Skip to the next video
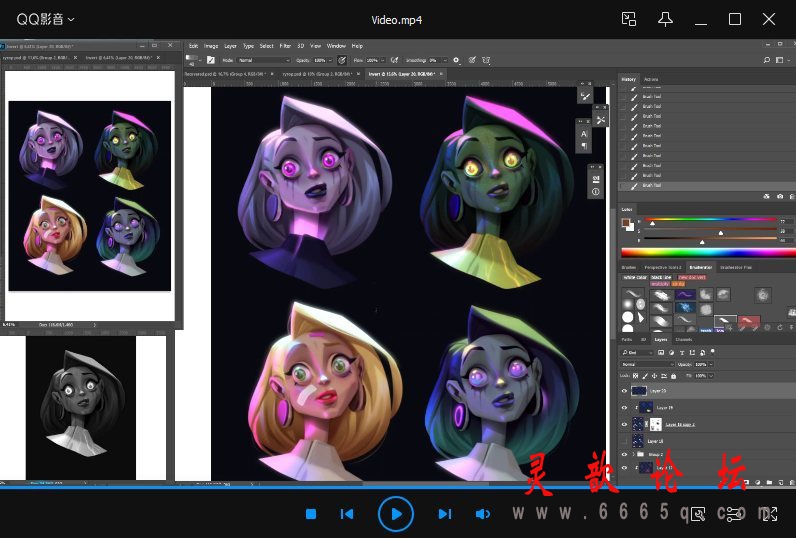 click(445, 514)
